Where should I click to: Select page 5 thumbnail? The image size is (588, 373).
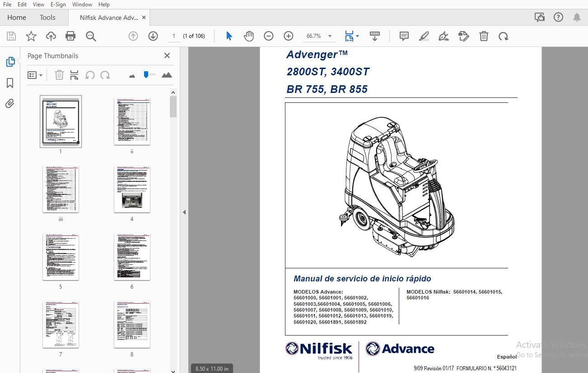(61, 257)
